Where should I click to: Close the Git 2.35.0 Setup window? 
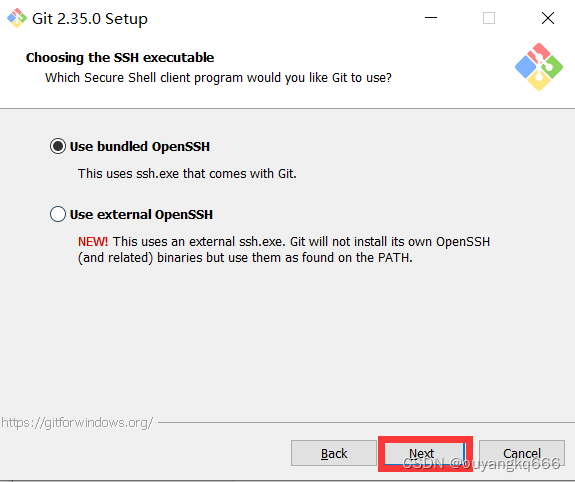(548, 18)
